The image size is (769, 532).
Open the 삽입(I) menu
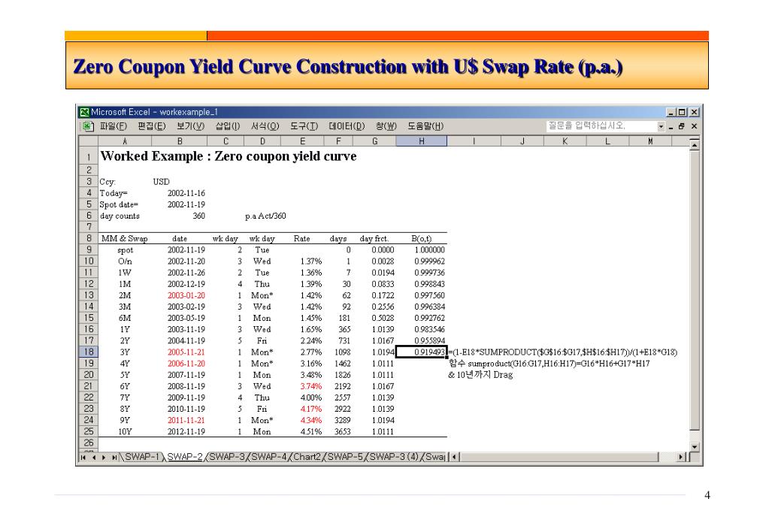tap(228, 126)
